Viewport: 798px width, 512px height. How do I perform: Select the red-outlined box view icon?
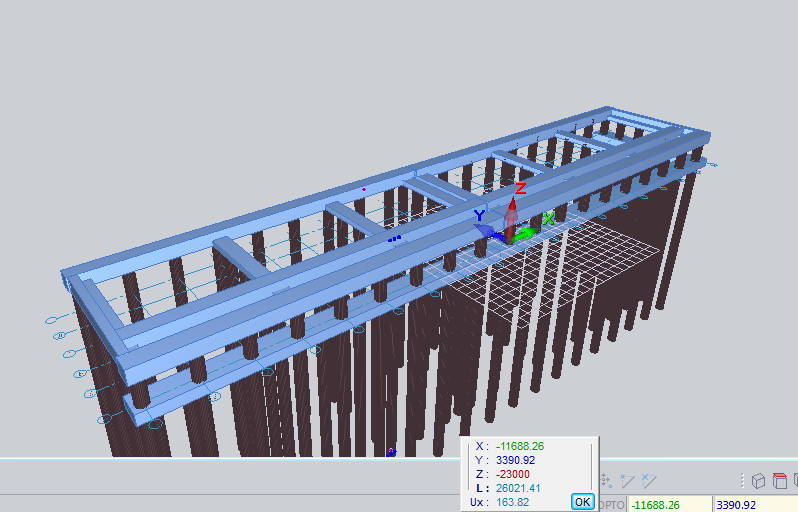coord(780,481)
